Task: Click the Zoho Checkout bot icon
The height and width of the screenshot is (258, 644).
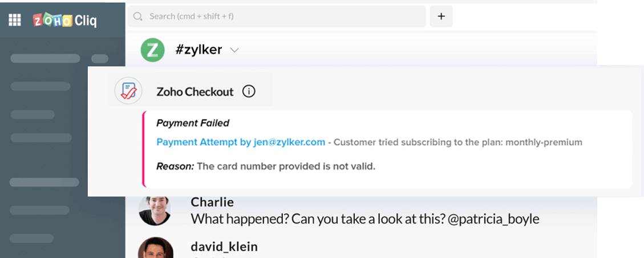Action: pyautogui.click(x=128, y=91)
